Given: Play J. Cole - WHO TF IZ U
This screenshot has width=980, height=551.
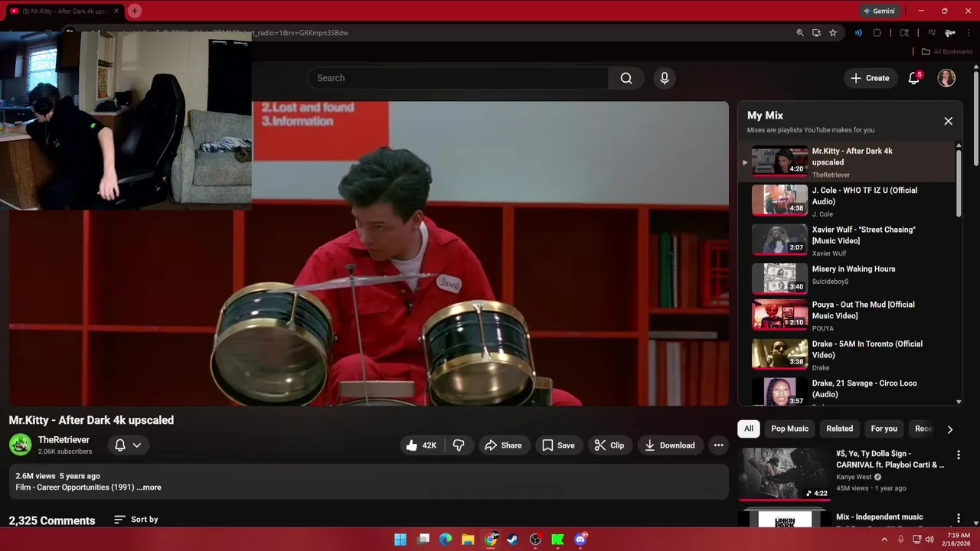Looking at the screenshot, I should [848, 201].
